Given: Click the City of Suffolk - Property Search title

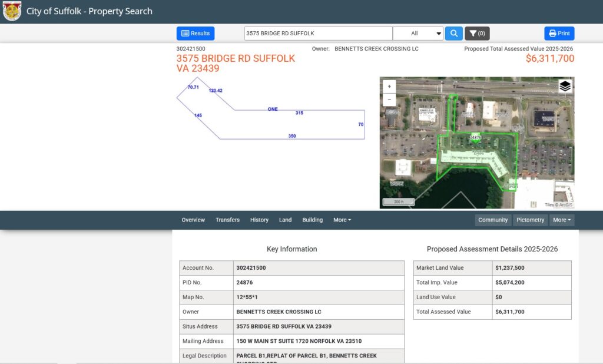Looking at the screenshot, I should tap(90, 11).
